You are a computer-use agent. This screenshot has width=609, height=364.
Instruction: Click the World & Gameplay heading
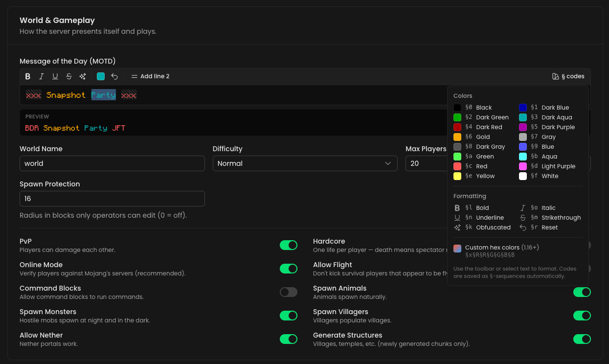(x=57, y=21)
